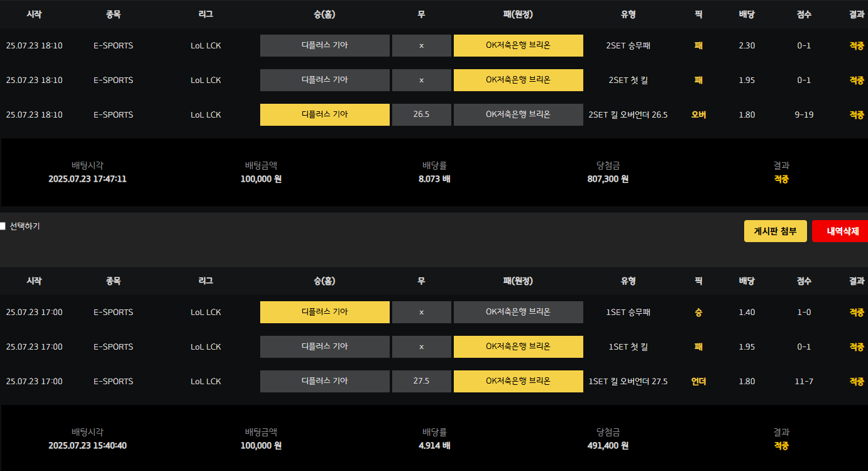The width and height of the screenshot is (868, 471).
Task: Click the 807,300 원 payout amount
Action: tap(608, 179)
